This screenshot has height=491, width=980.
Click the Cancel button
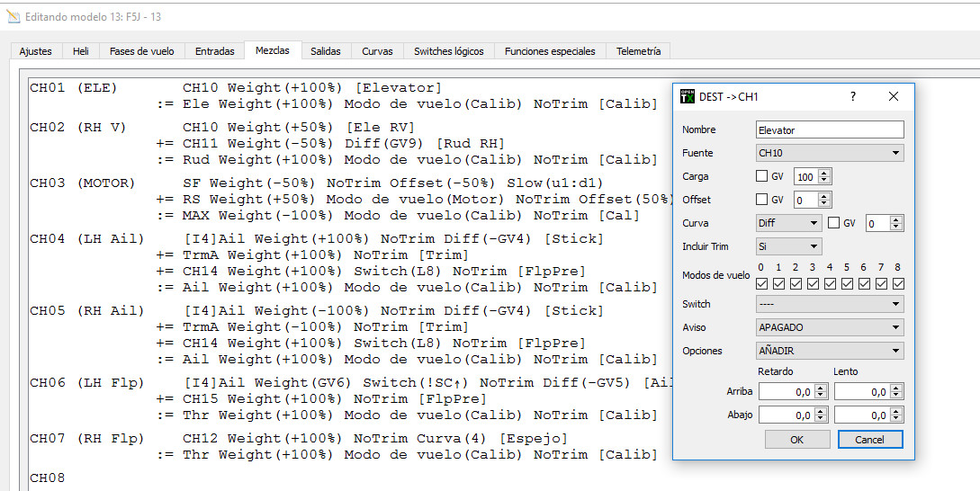pos(870,440)
